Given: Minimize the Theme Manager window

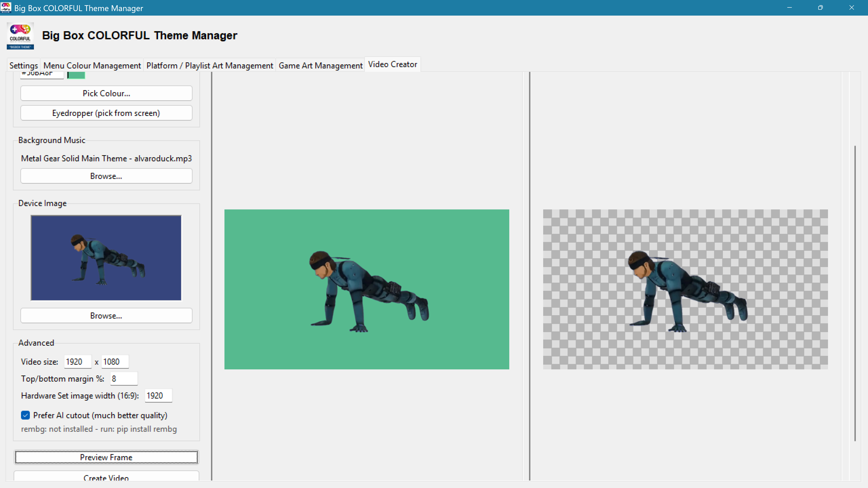Looking at the screenshot, I should pyautogui.click(x=790, y=7).
